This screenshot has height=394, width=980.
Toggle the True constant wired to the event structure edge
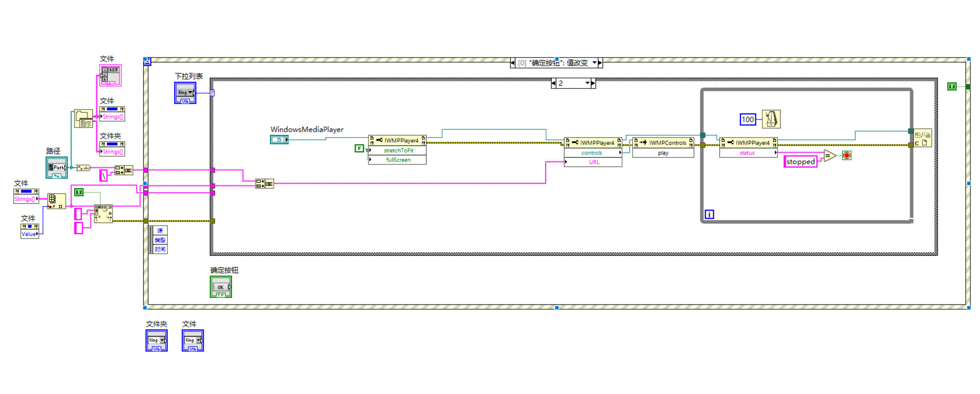coord(952,86)
